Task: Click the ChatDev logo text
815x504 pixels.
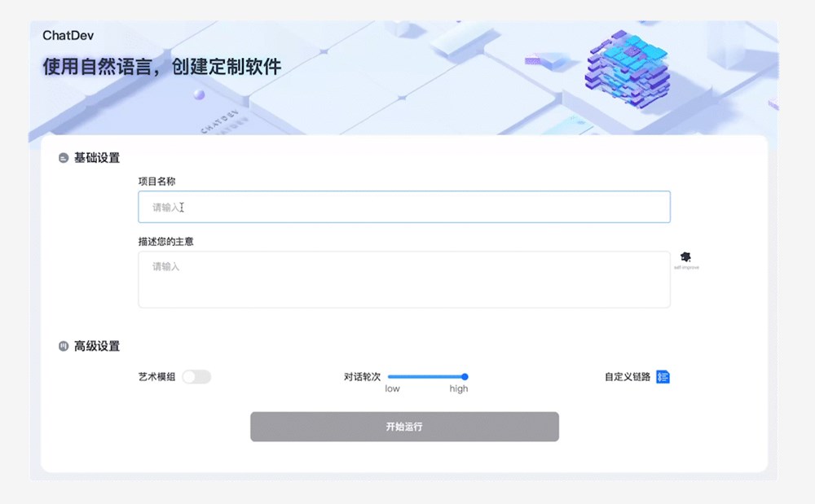Action: pos(69,35)
